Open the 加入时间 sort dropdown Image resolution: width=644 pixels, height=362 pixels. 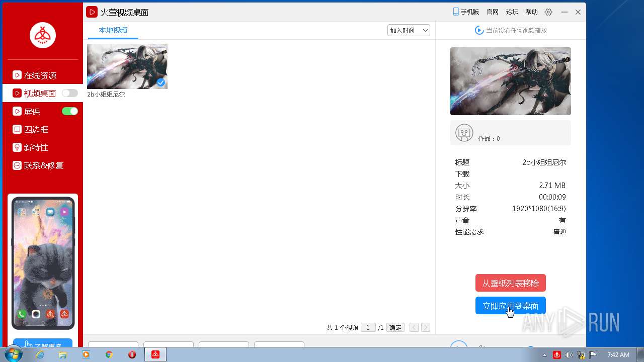click(x=409, y=30)
